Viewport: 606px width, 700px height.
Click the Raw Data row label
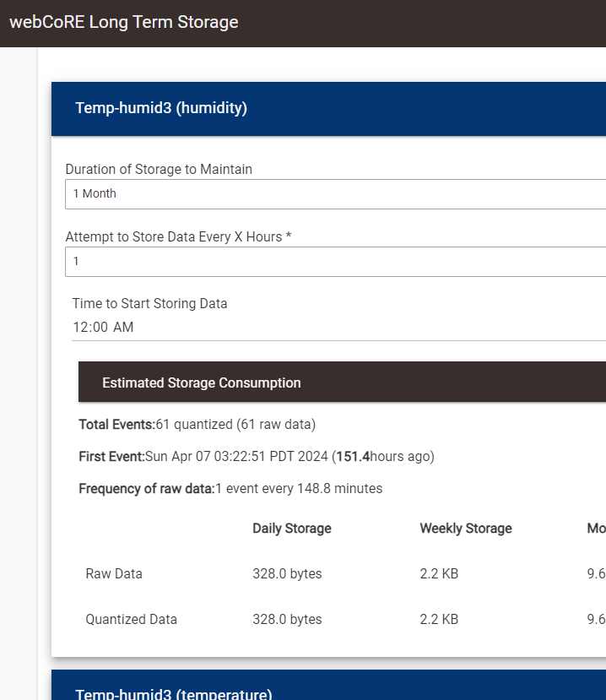(x=113, y=573)
